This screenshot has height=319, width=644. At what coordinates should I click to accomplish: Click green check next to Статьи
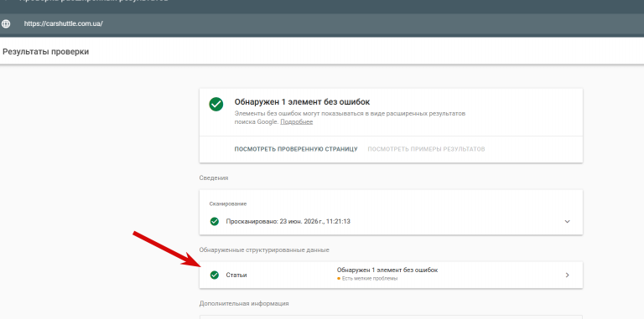click(215, 275)
